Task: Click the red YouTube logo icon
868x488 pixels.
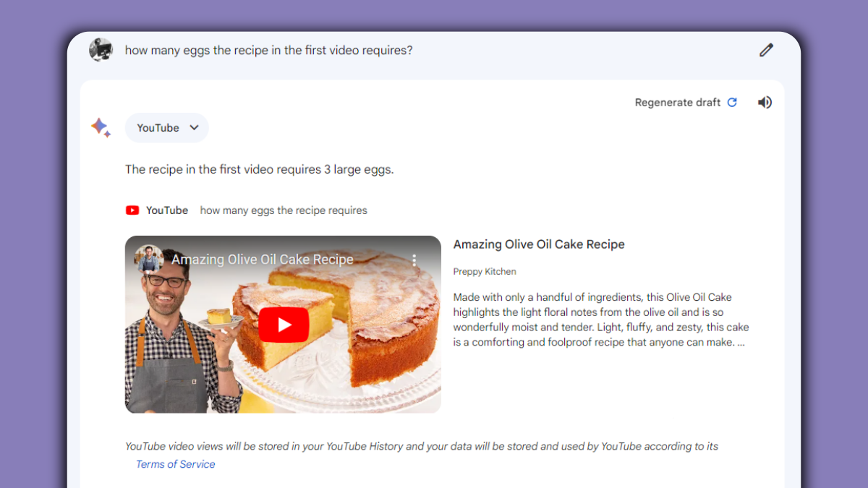Action: click(x=132, y=210)
